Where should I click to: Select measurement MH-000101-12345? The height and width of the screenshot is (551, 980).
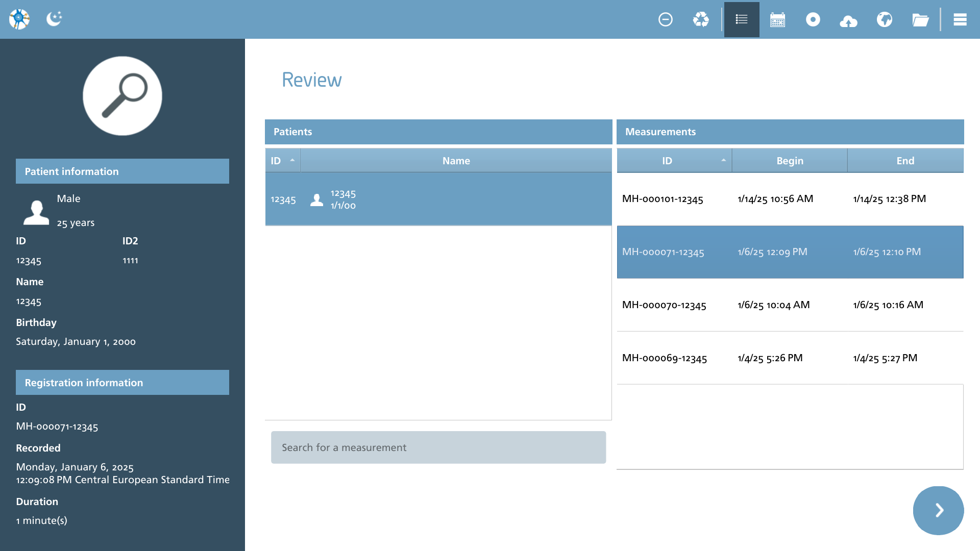790,199
